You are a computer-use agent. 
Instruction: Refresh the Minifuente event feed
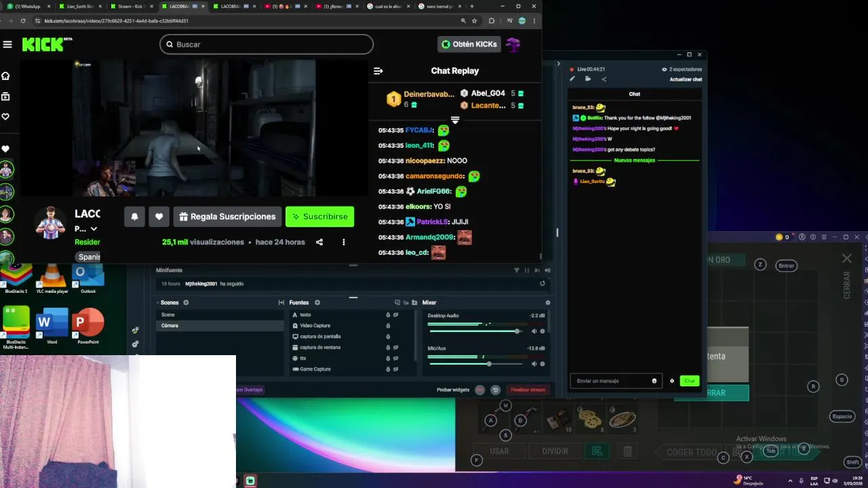[542, 283]
